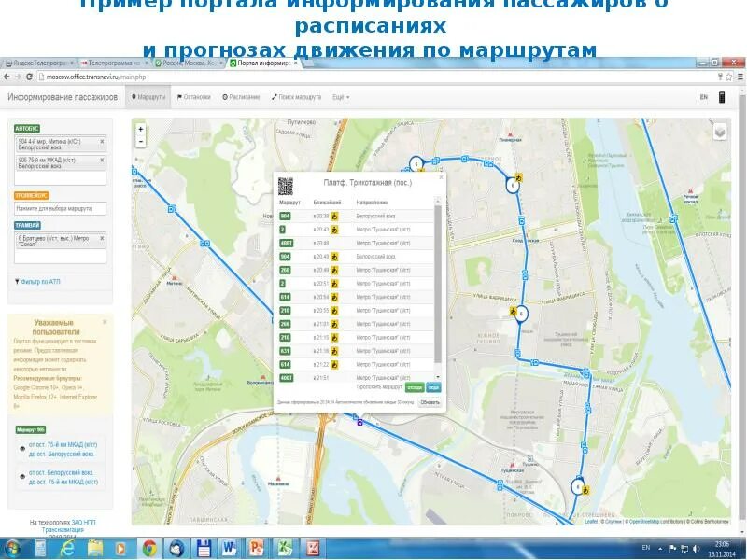The image size is (747, 560).
Task: Open tram route selector empty area
Action: pos(60,256)
